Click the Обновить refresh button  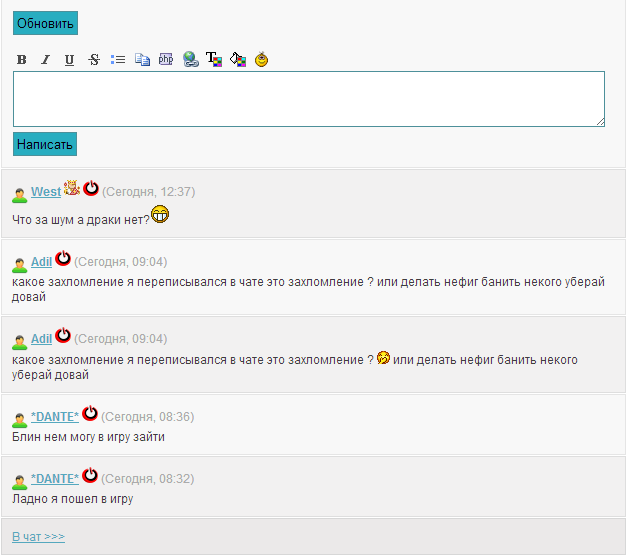pyautogui.click(x=45, y=23)
